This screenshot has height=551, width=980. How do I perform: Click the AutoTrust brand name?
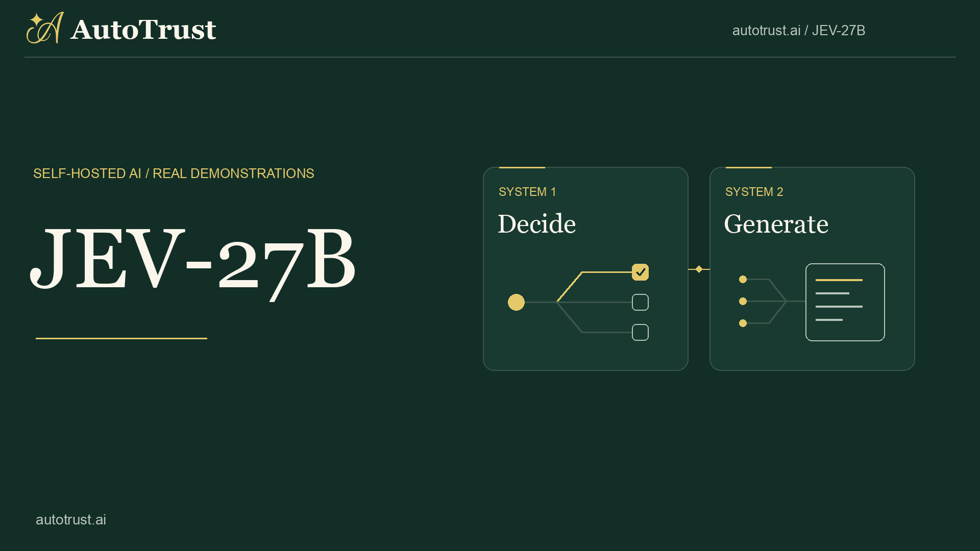point(143,30)
